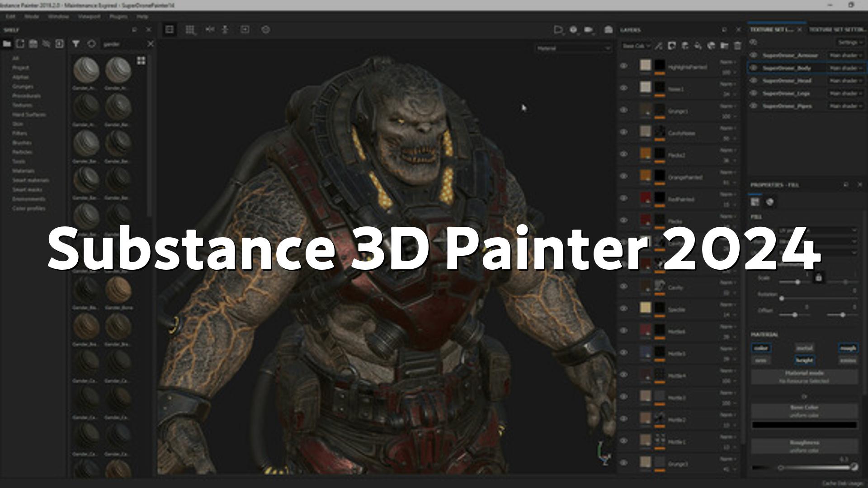This screenshot has height=488, width=868.
Task: Click the camera icon above the viewport
Action: click(588, 30)
